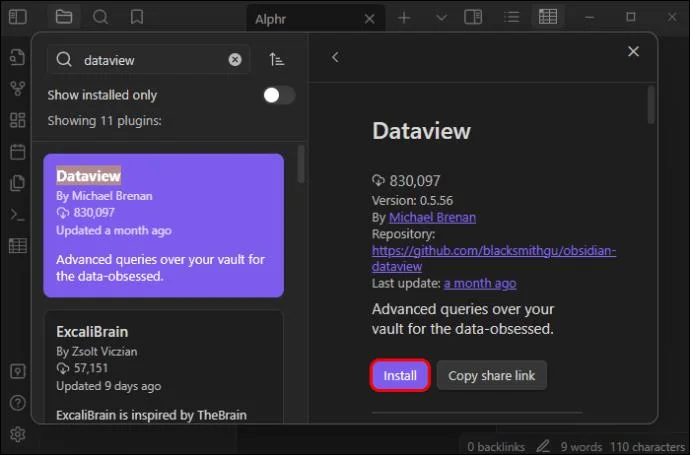This screenshot has height=455, width=690.
Task: Click the pencil editing mode icon
Action: click(543, 446)
